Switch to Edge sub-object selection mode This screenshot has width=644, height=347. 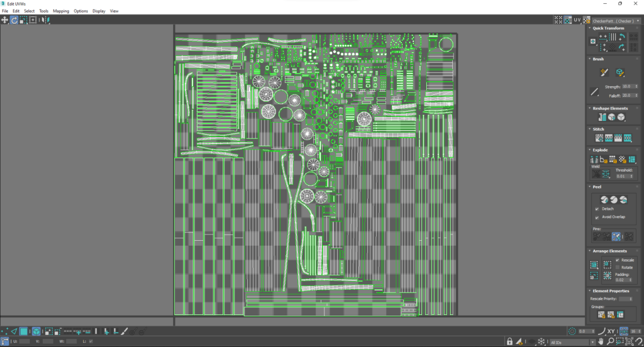(x=14, y=331)
